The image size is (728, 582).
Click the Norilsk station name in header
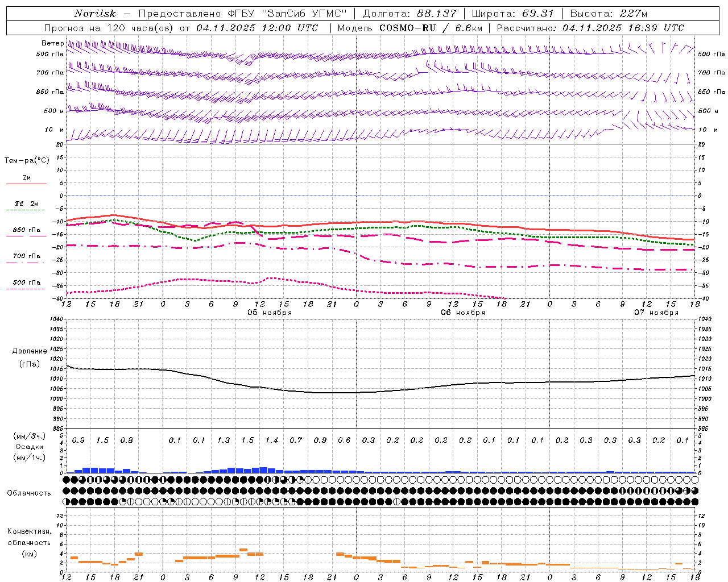(95, 14)
